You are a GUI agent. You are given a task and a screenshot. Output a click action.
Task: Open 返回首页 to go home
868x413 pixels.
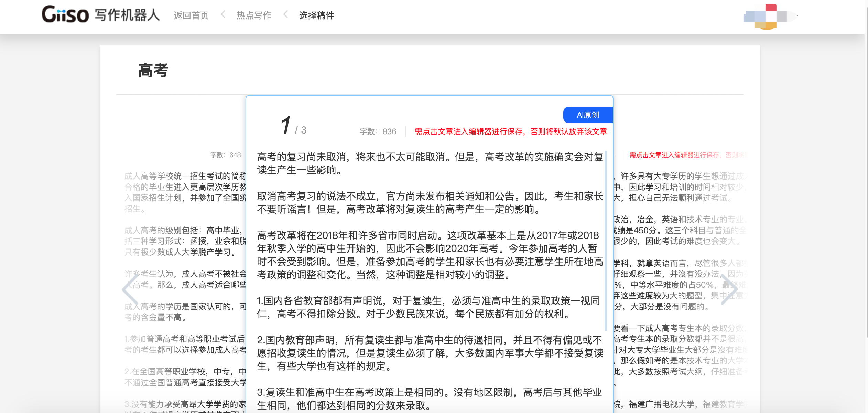[191, 15]
